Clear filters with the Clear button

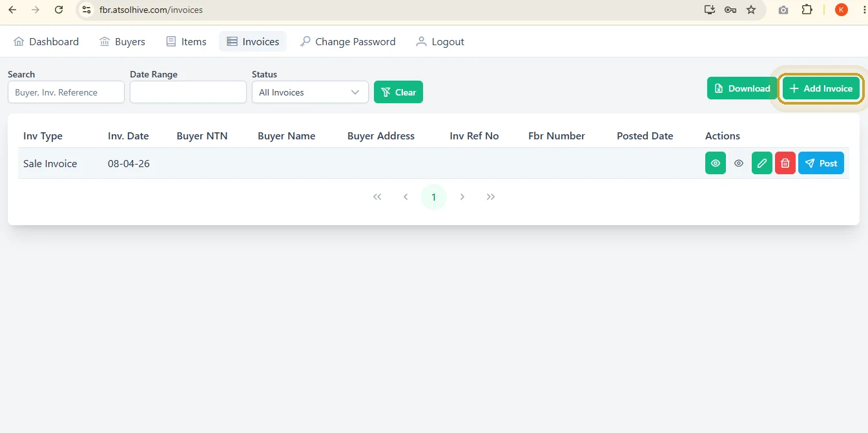(x=398, y=92)
